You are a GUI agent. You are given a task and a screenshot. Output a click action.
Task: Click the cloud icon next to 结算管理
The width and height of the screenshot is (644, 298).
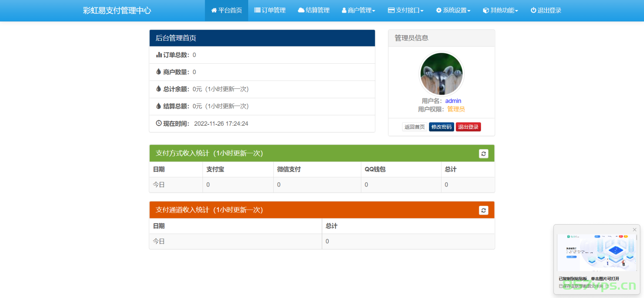[301, 10]
